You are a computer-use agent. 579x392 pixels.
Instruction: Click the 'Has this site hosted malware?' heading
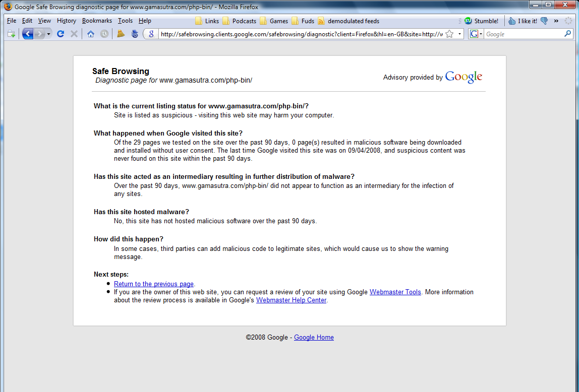[x=141, y=212]
